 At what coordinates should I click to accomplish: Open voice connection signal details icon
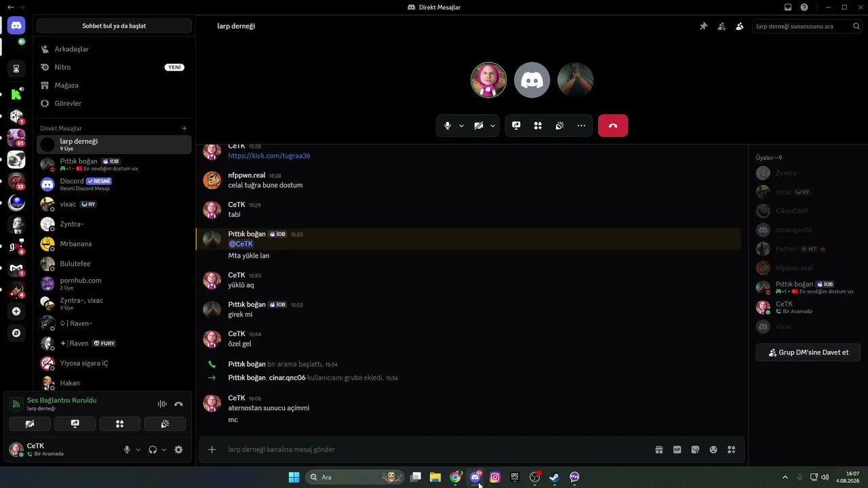click(x=16, y=404)
